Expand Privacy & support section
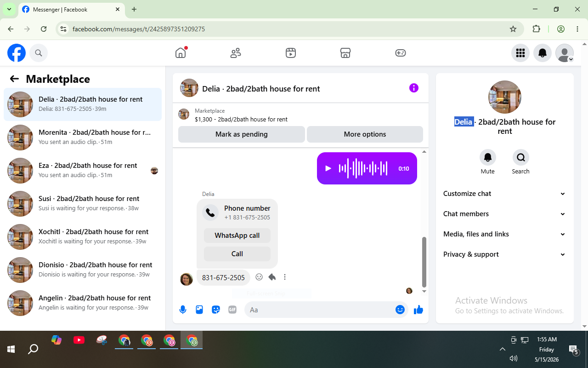Viewport: 588px width, 368px height. point(504,254)
